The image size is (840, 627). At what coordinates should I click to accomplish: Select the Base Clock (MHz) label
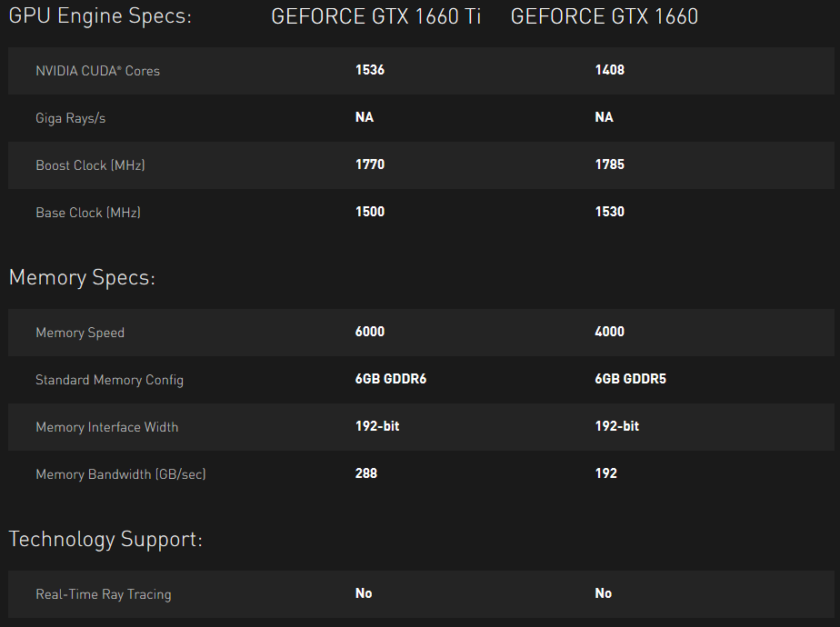point(88,212)
